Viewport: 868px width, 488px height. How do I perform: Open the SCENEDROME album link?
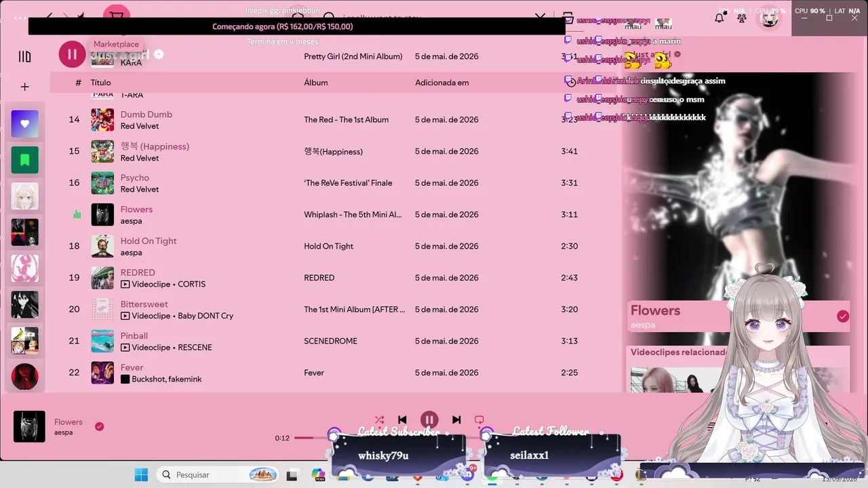point(330,341)
